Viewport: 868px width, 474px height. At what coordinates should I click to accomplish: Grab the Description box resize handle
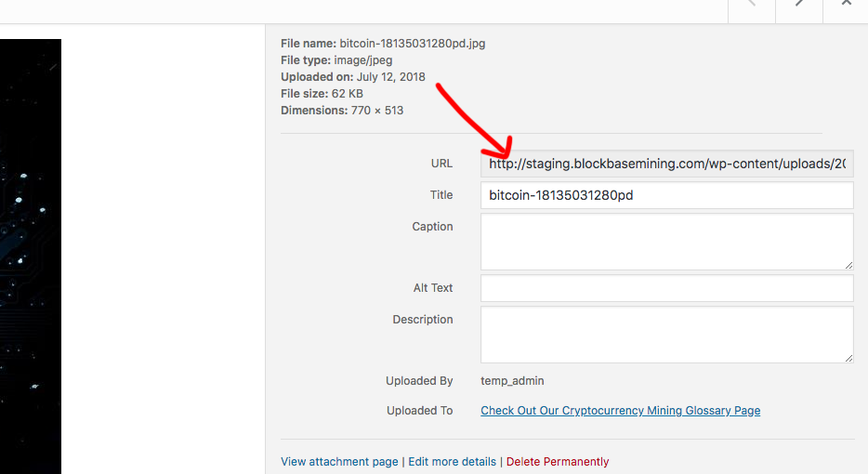848,357
